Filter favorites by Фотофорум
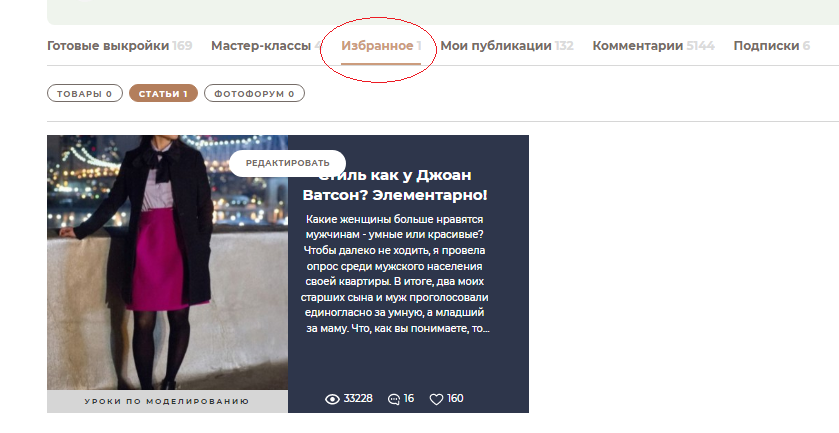Screen dimensions: 839x433 254,94
